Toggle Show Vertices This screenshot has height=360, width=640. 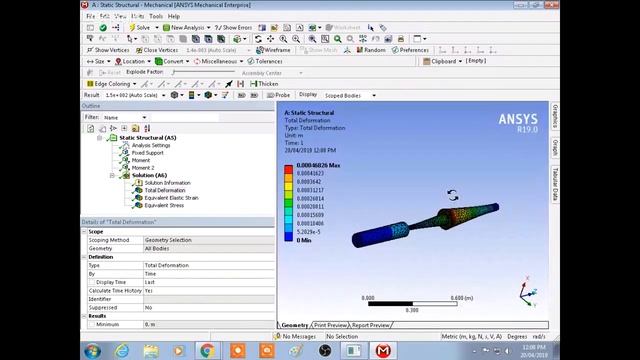pos(108,50)
